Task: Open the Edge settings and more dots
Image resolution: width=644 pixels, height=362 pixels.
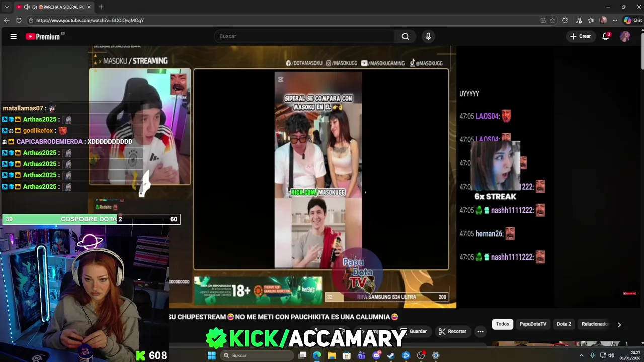Action: coord(615,20)
